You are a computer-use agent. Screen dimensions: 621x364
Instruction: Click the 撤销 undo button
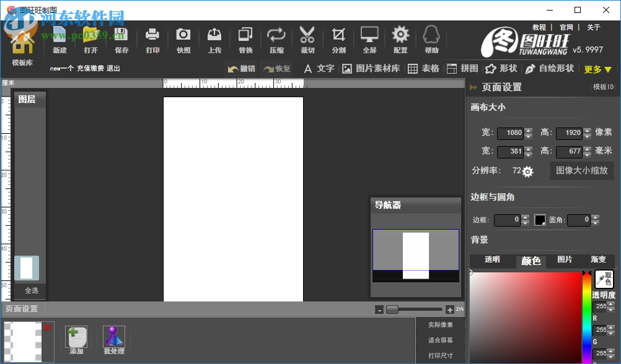242,69
